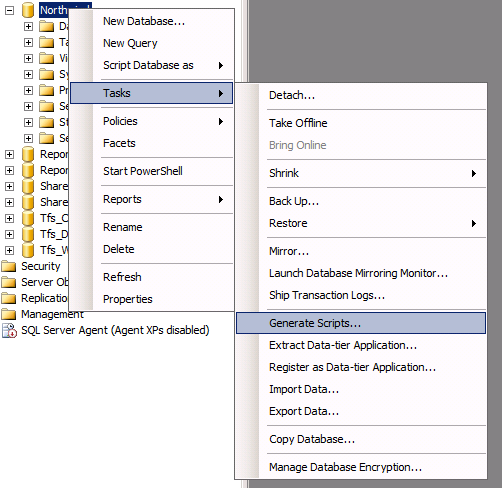Image resolution: width=502 pixels, height=488 pixels.
Task: Click Refresh in the context menu
Action: coord(151,277)
